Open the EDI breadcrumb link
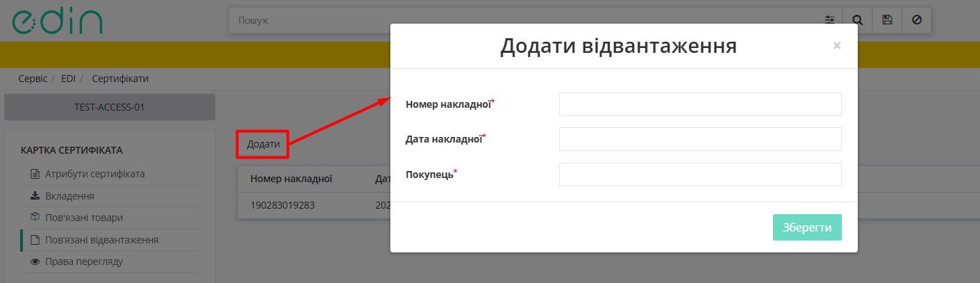Viewport: 980px width, 283px height. 68,79
